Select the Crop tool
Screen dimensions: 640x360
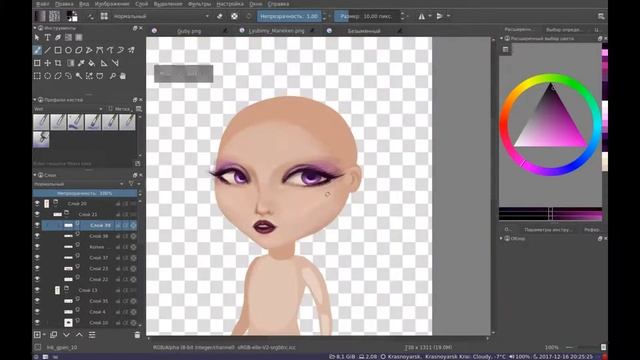click(x=58, y=63)
